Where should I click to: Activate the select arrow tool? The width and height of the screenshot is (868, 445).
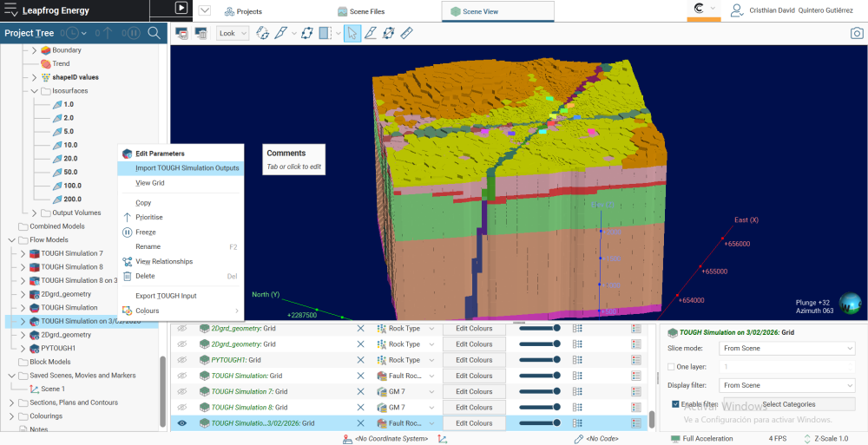pos(352,33)
